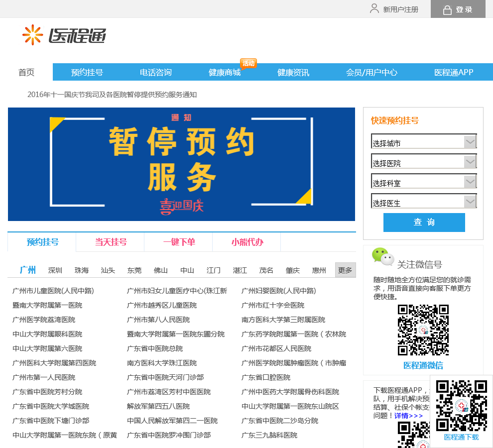
Task: Select 佛山 city tab
Action: tap(161, 270)
